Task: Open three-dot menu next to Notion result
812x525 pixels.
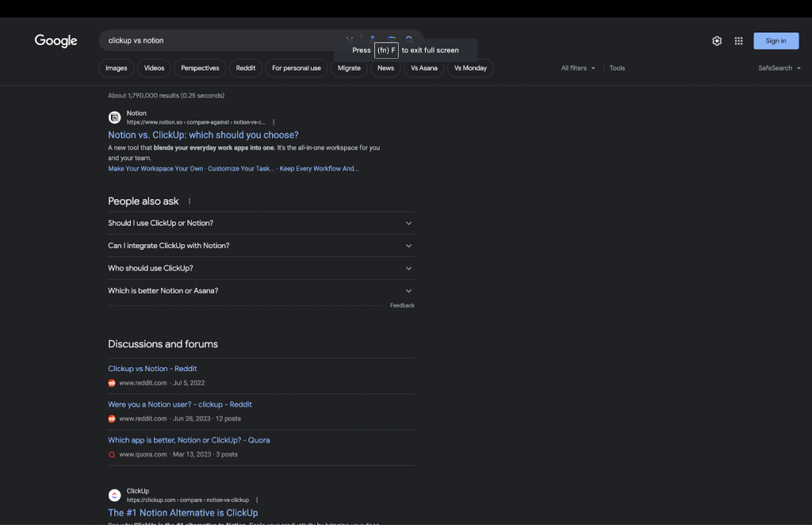Action: [x=274, y=122]
